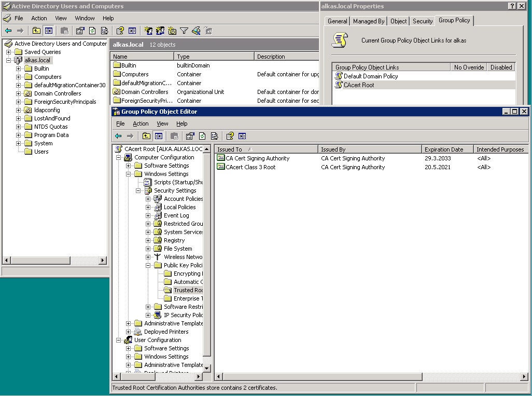
Task: Go back using Active Directory toolbar back arrow
Action: pos(8,31)
